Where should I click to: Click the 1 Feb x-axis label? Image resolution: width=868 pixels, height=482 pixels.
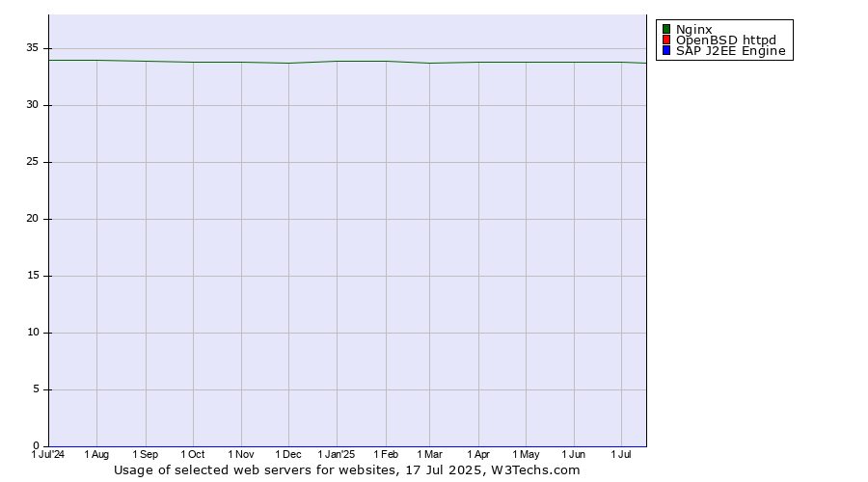[x=386, y=454]
